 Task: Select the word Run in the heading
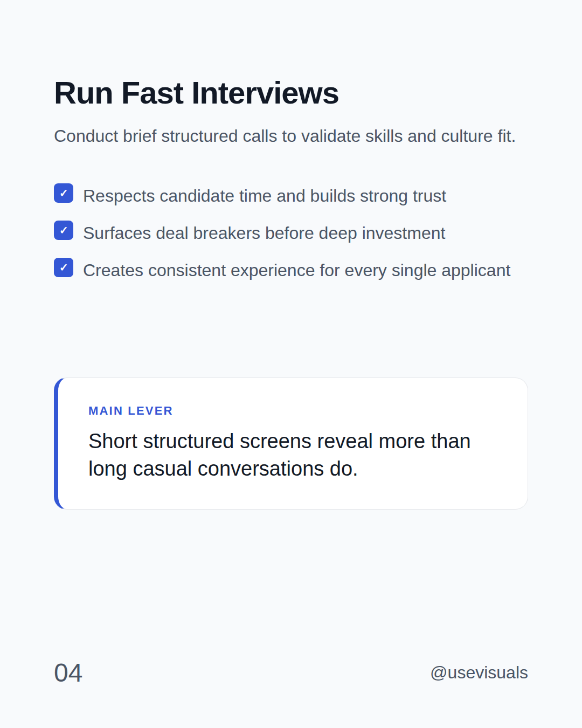(84, 93)
